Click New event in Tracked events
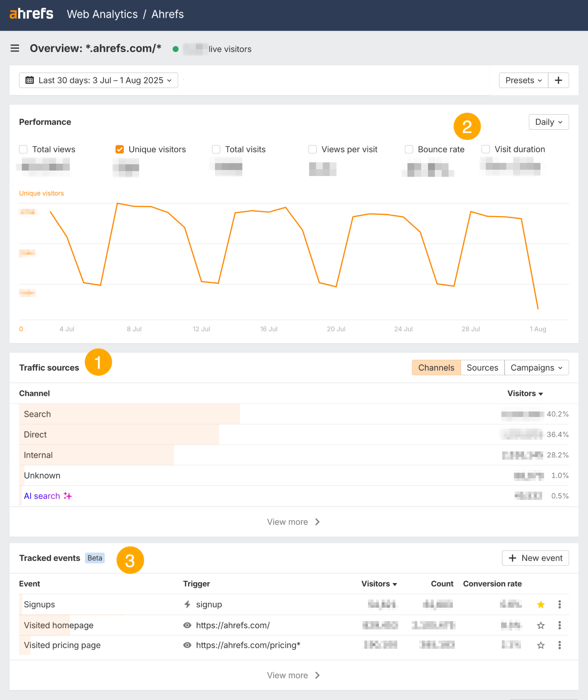This screenshot has height=700, width=588. [x=535, y=558]
